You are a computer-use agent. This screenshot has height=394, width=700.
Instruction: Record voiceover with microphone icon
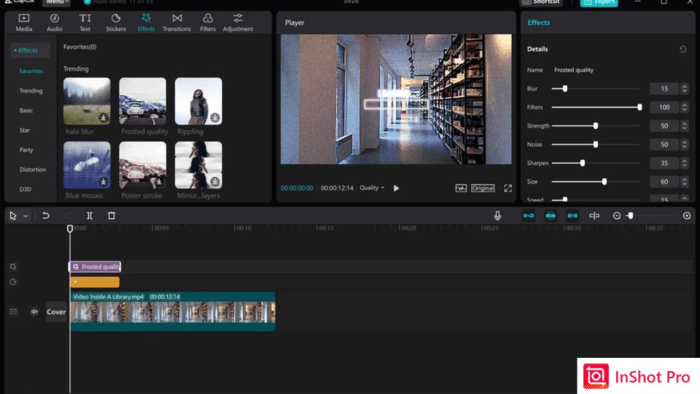tap(497, 216)
